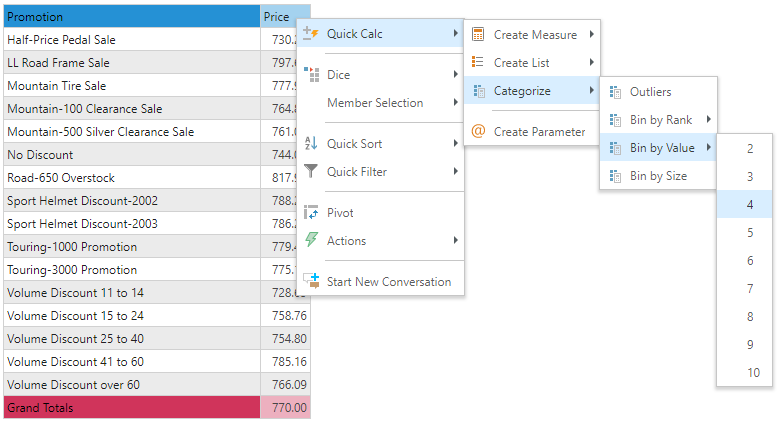The width and height of the screenshot is (780, 426).
Task: Click the Quick Sort A-Z icon
Action: 310,144
